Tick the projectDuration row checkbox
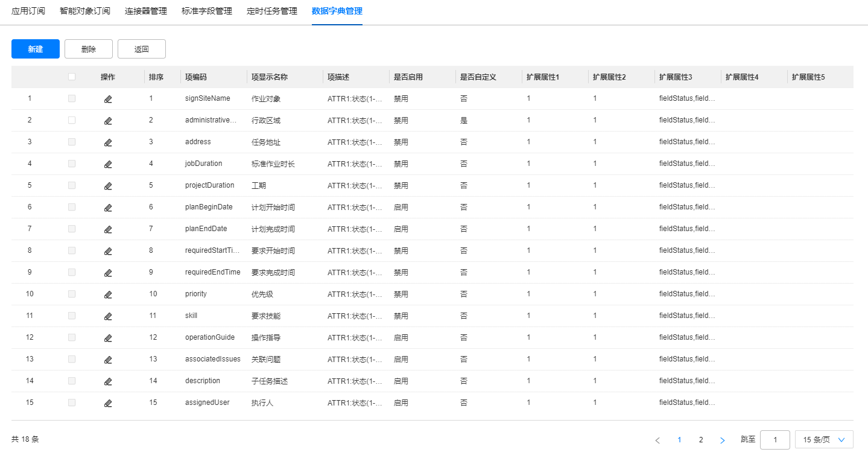Screen dimensions: 868x455 coord(72,185)
